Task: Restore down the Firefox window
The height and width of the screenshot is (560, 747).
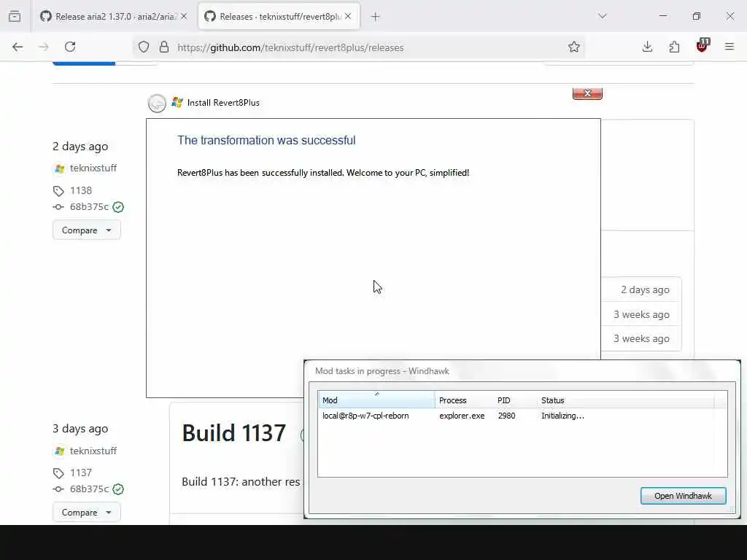Action: [696, 16]
